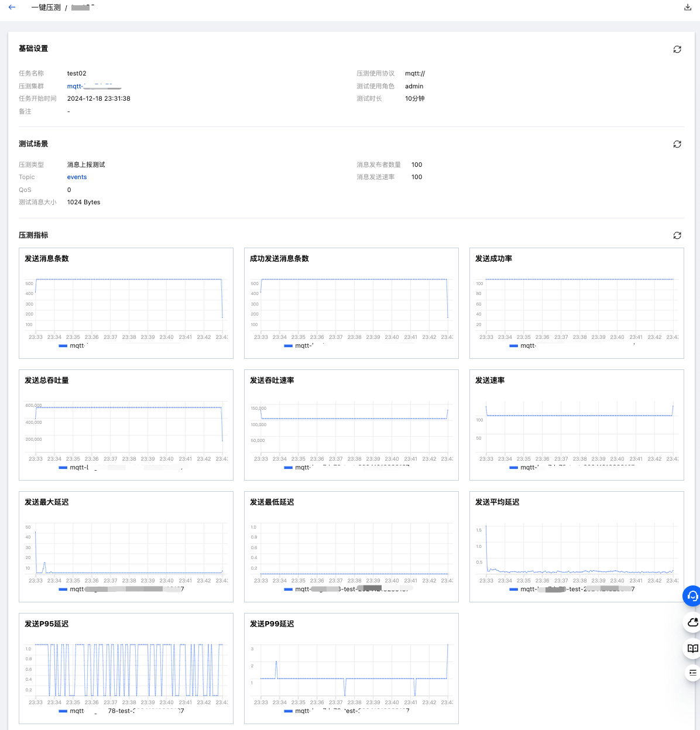The width and height of the screenshot is (700, 730).
Task: Open the documentation book icon
Action: tap(692, 648)
